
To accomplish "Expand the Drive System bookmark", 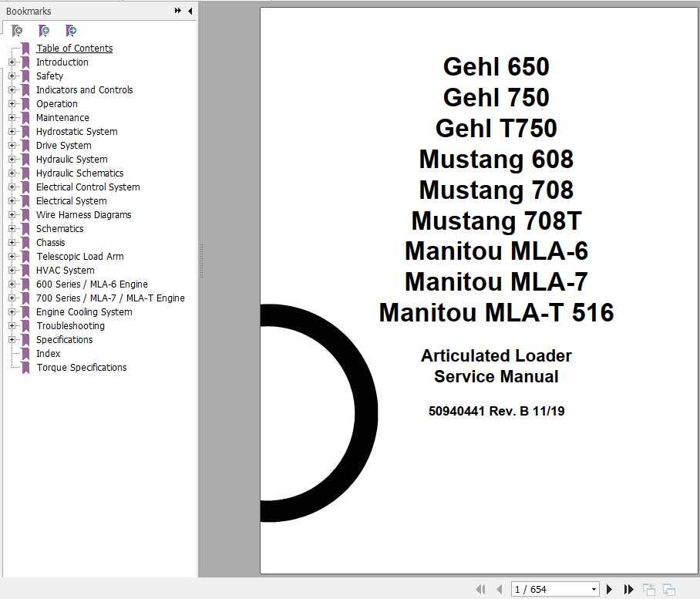I will 12,146.
